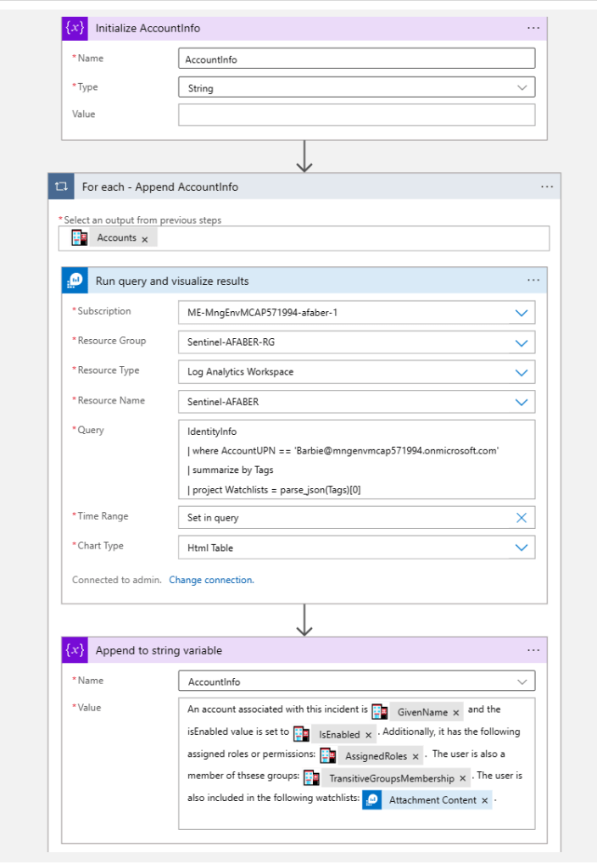The height and width of the screenshot is (868, 597).
Task: Remove the GivenName dynamic token
Action: pos(456,713)
